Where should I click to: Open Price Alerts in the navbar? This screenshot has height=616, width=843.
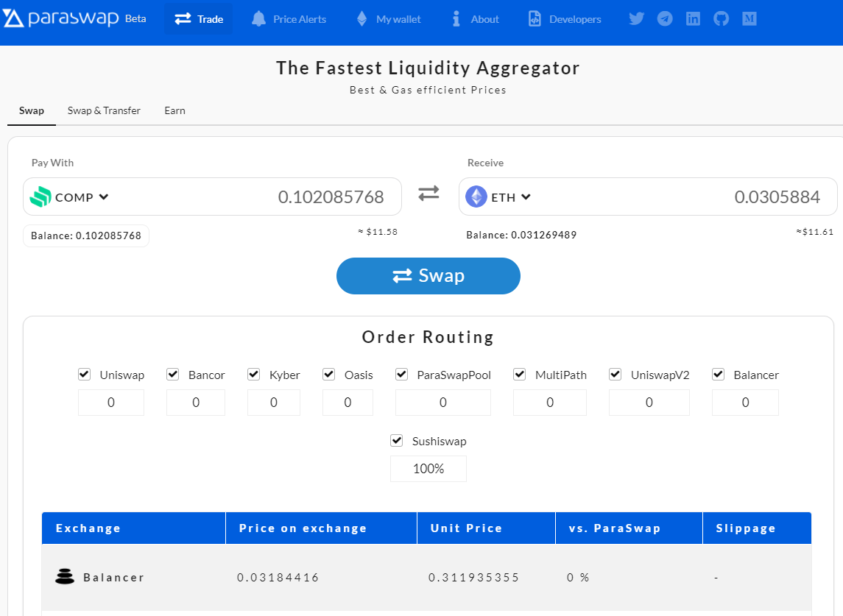[289, 19]
